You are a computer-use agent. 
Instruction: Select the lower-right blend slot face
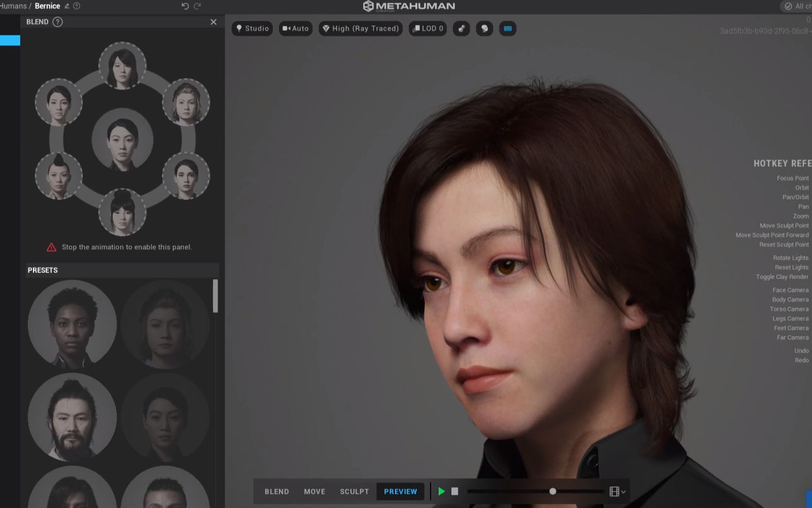186,176
